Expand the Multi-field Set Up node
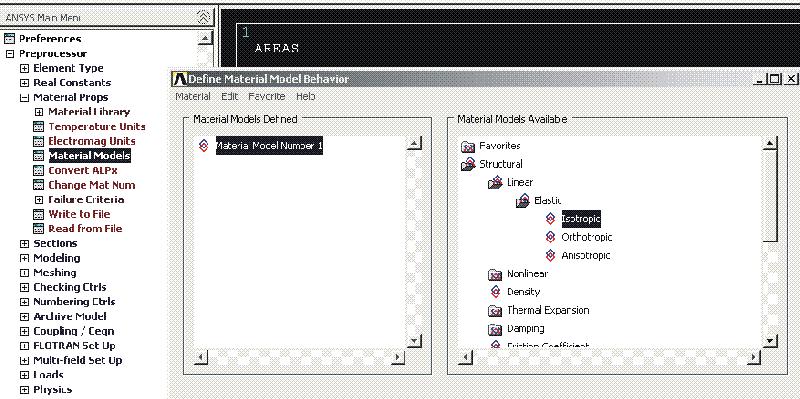Screen dimensions: 800x399 click(x=24, y=360)
